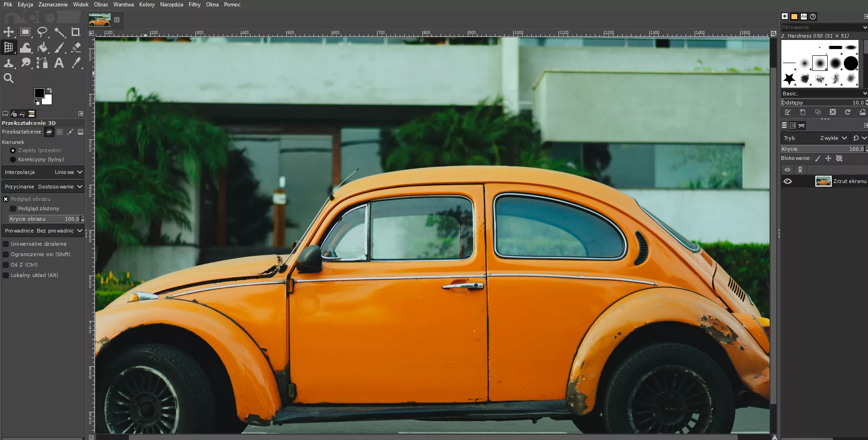Set transform target to image
The height and width of the screenshot is (440, 868).
coord(80,132)
